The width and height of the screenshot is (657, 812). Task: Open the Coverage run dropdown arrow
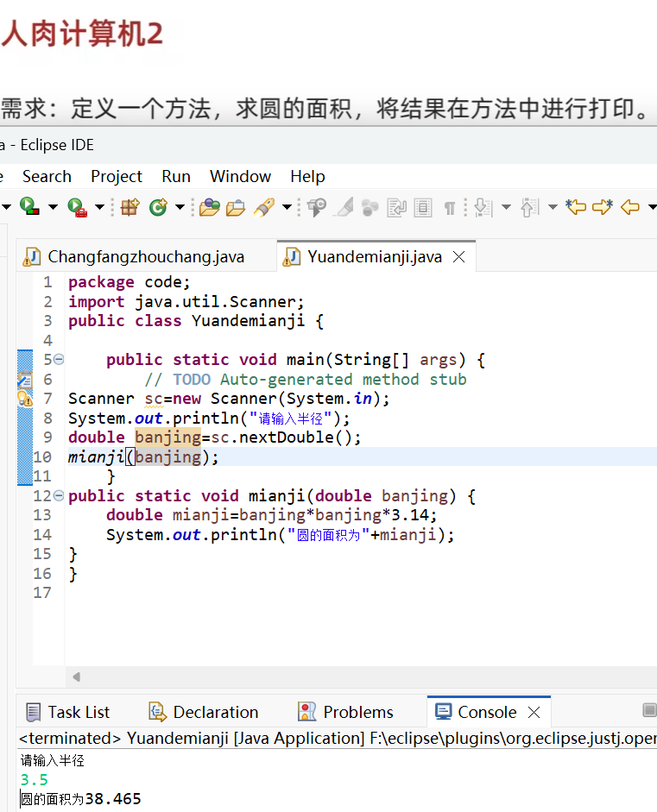pos(53,207)
